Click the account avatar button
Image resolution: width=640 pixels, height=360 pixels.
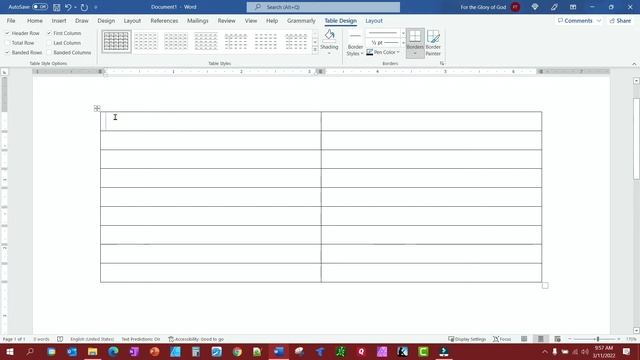pos(516,7)
